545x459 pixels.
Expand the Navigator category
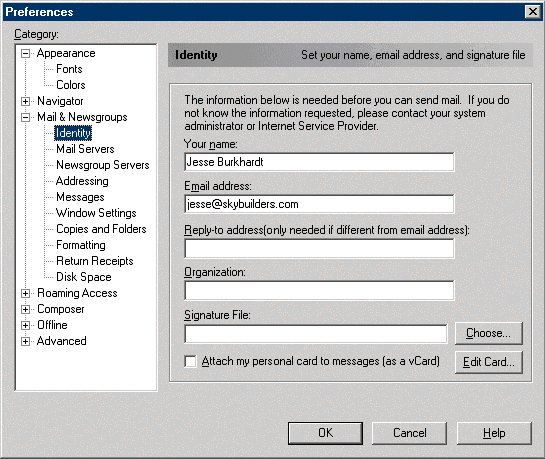(25, 101)
